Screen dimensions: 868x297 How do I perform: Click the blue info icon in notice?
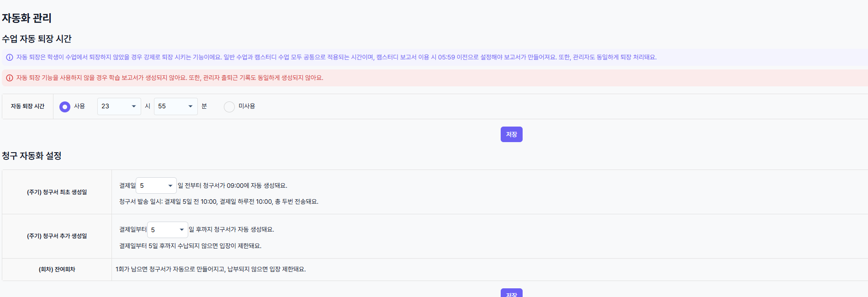click(9, 58)
